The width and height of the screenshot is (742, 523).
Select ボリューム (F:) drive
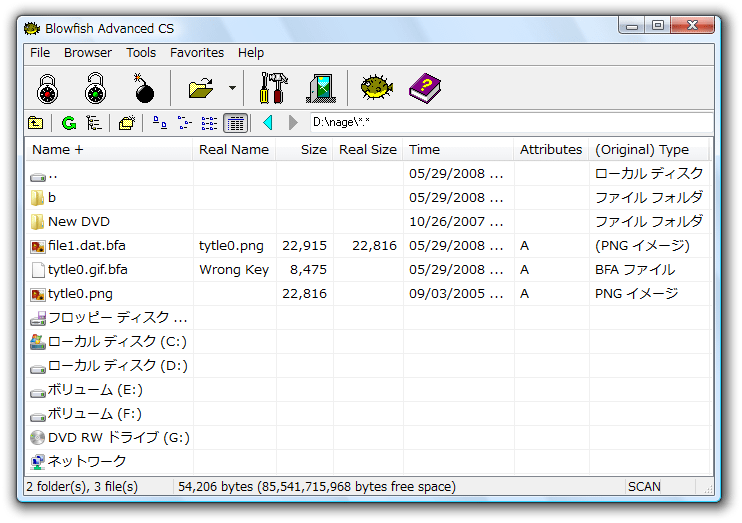click(x=86, y=414)
